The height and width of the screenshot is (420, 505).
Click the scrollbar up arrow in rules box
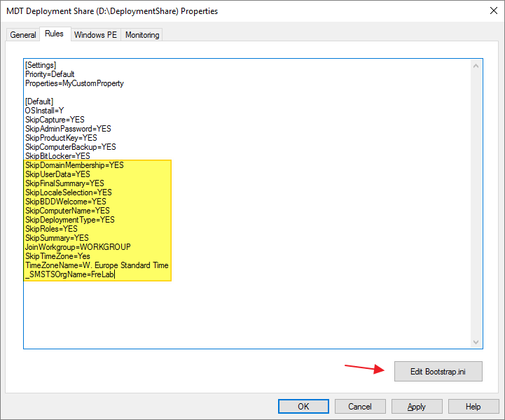pos(476,66)
